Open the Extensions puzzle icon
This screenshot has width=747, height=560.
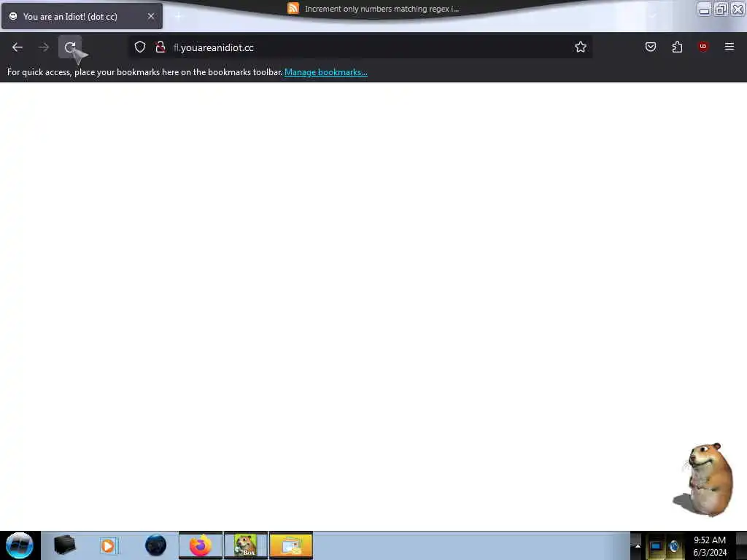click(677, 47)
